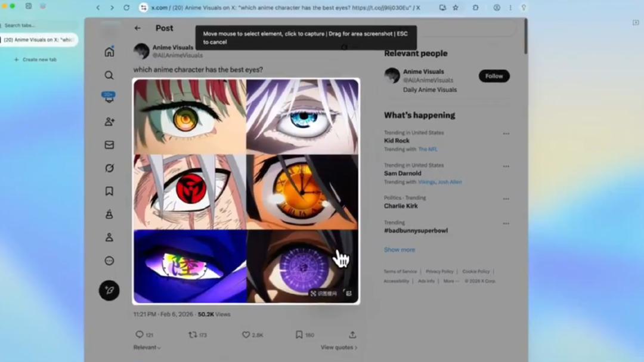
Task: Open Ads info footer link
Action: click(426, 281)
